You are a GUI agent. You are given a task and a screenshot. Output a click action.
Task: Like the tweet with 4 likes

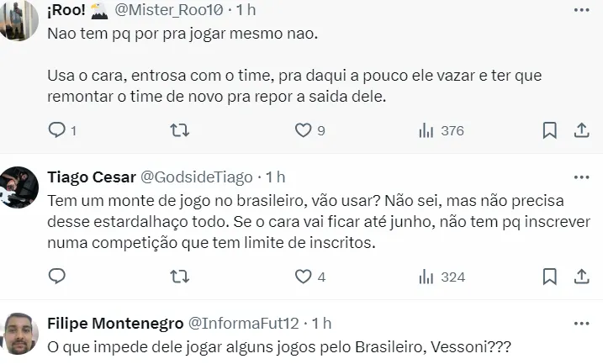point(303,276)
